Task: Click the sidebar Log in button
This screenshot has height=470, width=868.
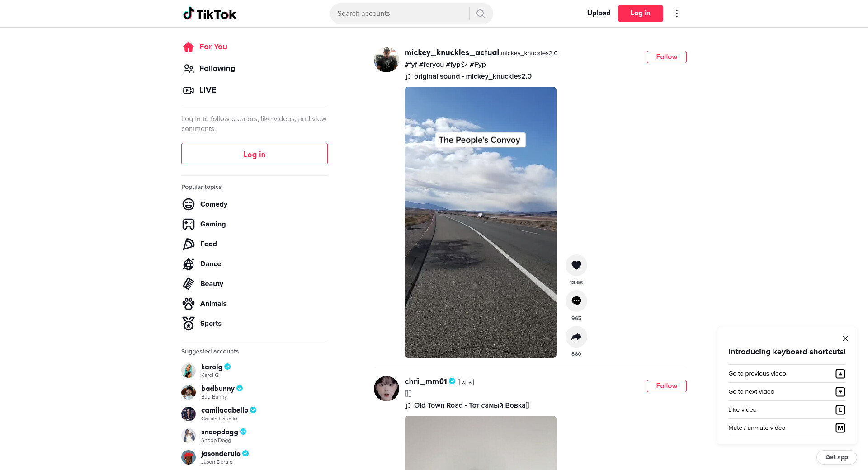Action: pos(255,154)
